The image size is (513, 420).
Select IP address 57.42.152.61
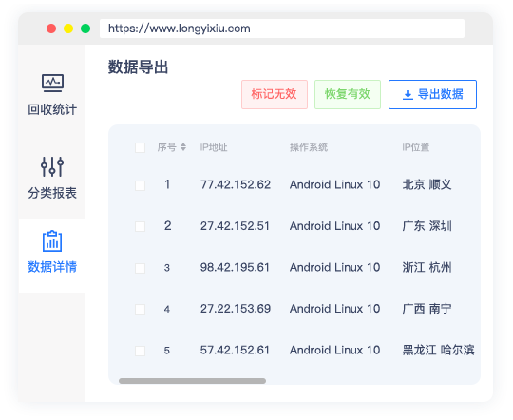235,350
